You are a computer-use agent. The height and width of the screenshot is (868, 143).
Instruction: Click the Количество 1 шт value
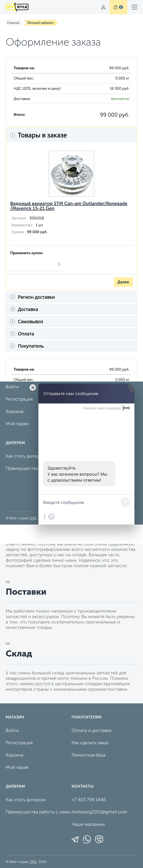pos(39,225)
